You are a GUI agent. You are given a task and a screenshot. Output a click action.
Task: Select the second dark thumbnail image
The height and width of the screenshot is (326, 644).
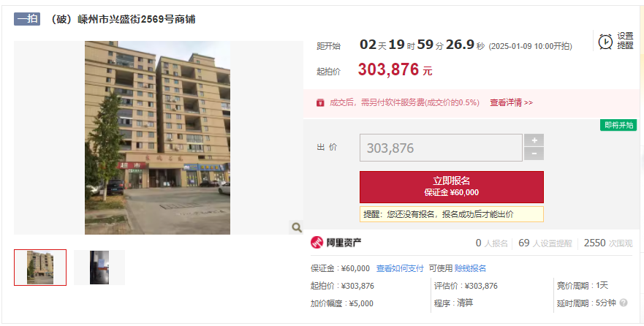99,268
